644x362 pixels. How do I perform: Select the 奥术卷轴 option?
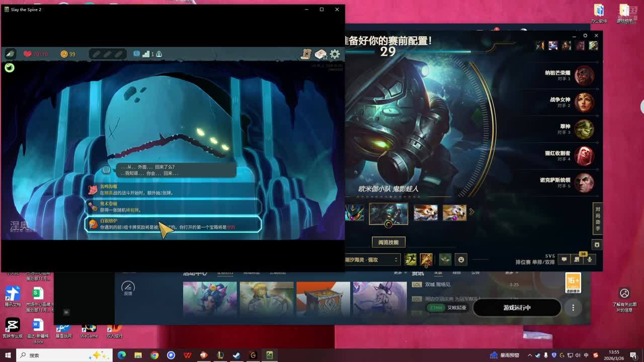click(173, 207)
